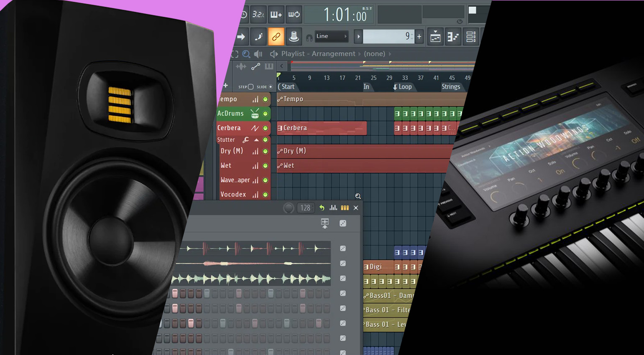Click the channel rack graph editor icon
This screenshot has width=644, height=355.
[333, 208]
